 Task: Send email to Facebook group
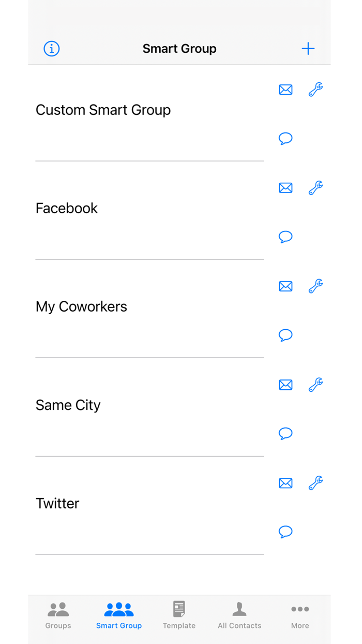[x=285, y=188]
